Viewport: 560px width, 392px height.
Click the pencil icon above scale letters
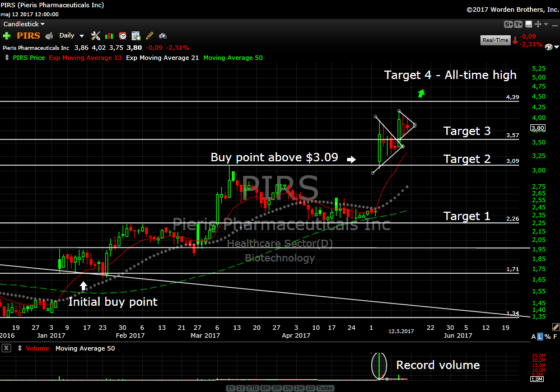pos(556,326)
